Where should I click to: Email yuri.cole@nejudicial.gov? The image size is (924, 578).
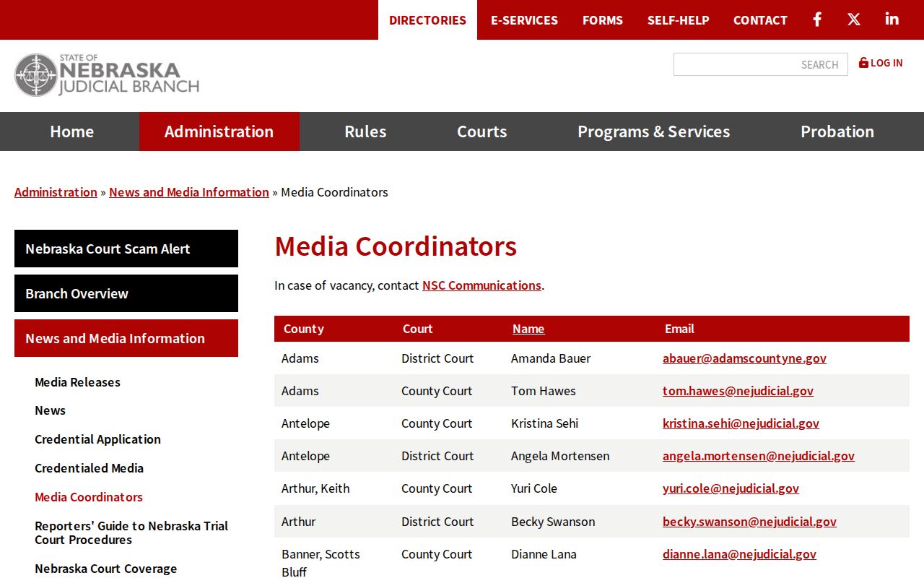coord(731,488)
